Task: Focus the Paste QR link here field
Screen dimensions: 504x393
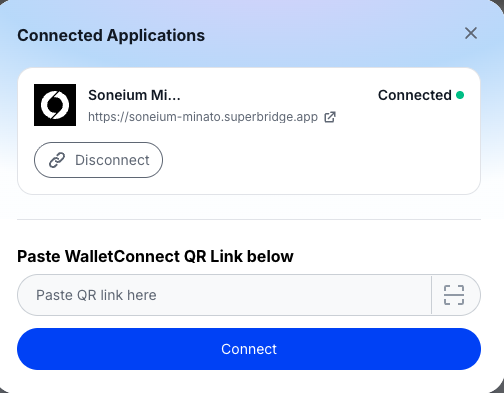Action: pyautogui.click(x=224, y=295)
